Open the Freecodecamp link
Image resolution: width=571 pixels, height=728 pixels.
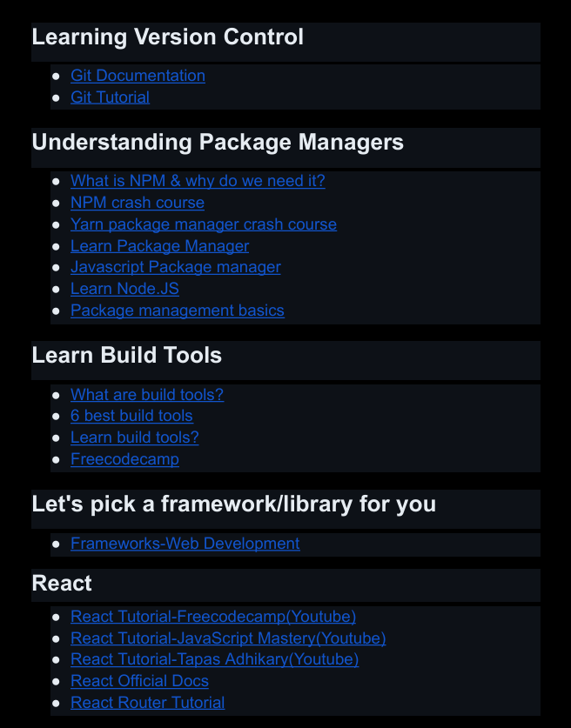pos(124,459)
